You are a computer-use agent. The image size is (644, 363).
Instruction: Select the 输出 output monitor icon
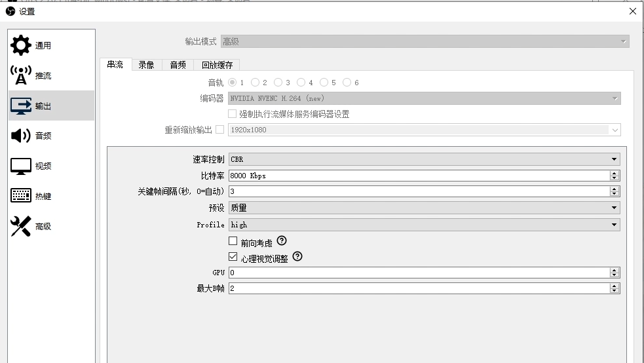tap(20, 105)
